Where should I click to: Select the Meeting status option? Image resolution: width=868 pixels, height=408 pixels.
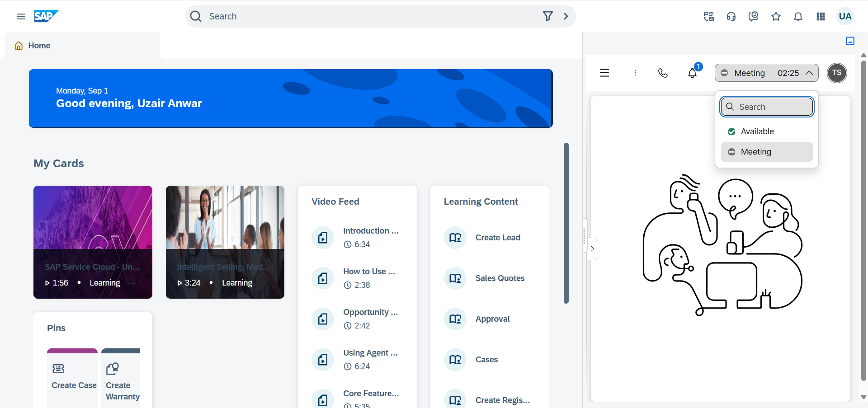coord(766,152)
